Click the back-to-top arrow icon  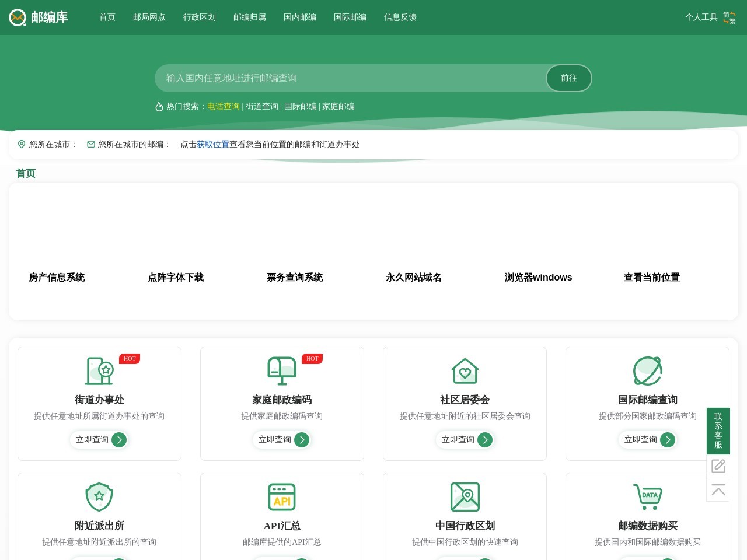point(718,489)
